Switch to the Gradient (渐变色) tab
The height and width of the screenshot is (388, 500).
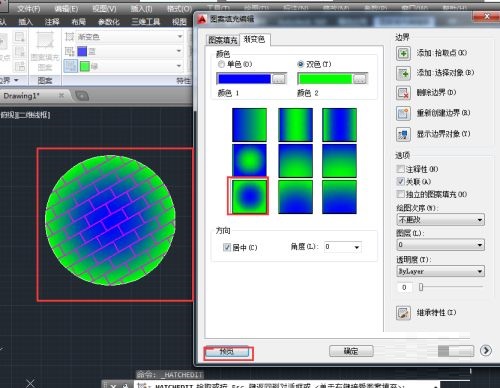[254, 39]
